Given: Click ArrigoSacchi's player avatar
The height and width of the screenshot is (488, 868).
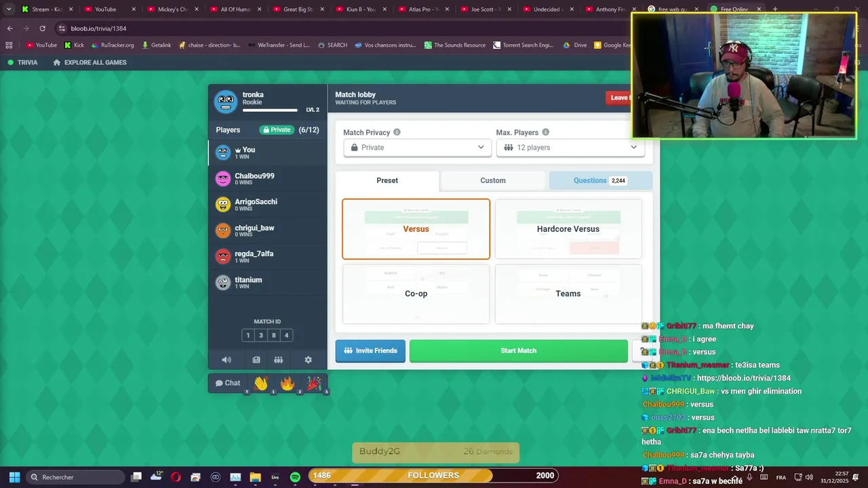Looking at the screenshot, I should coord(223,205).
